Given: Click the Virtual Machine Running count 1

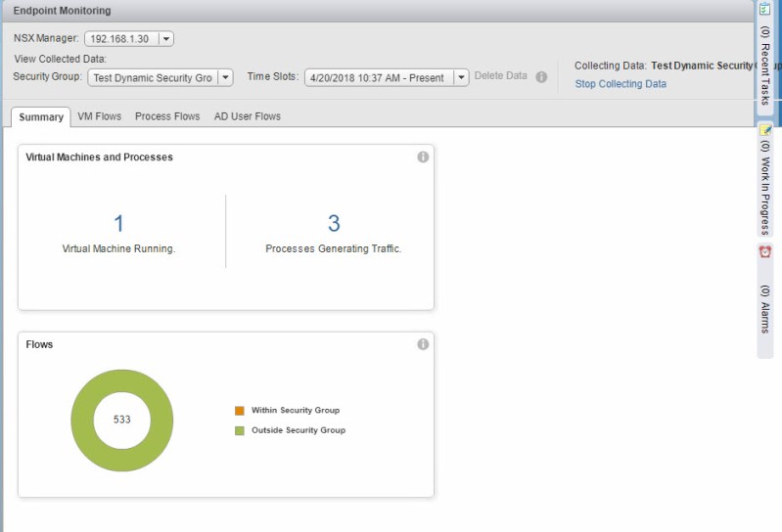Looking at the screenshot, I should click(x=118, y=224).
